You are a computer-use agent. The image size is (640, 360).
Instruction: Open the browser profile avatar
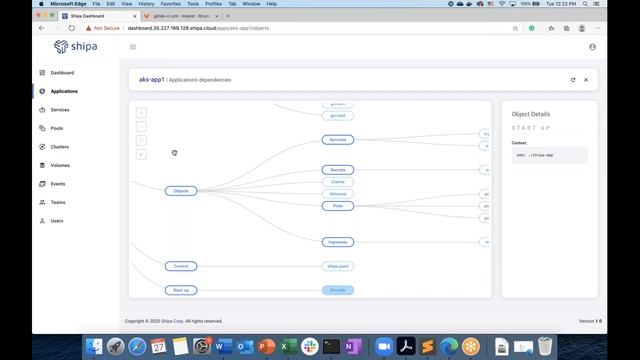(x=582, y=28)
